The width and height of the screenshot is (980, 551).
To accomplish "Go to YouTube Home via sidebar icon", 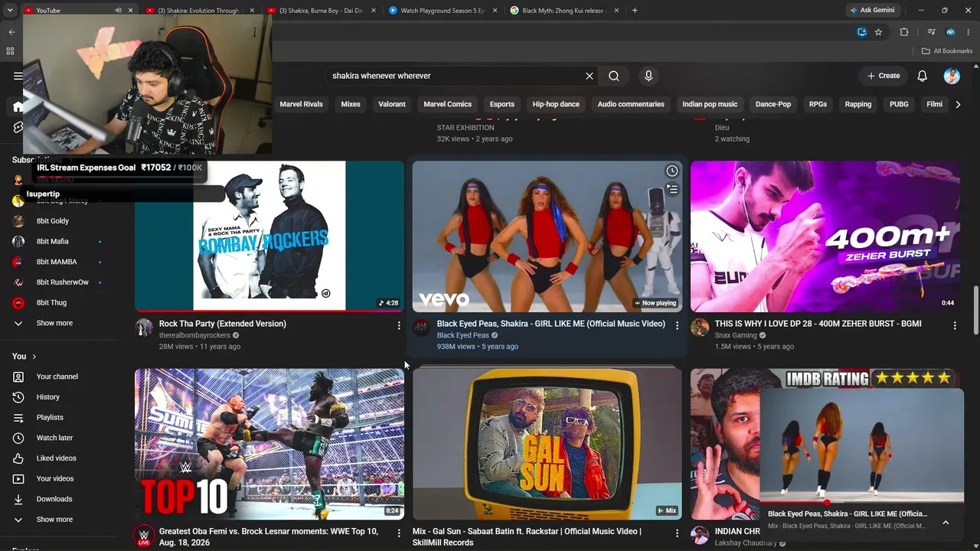I will 18,106.
